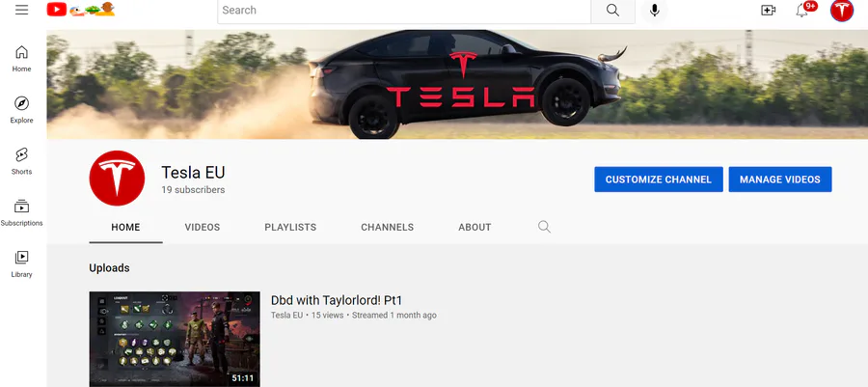Open Library in sidebar
868x387 pixels.
(x=21, y=264)
